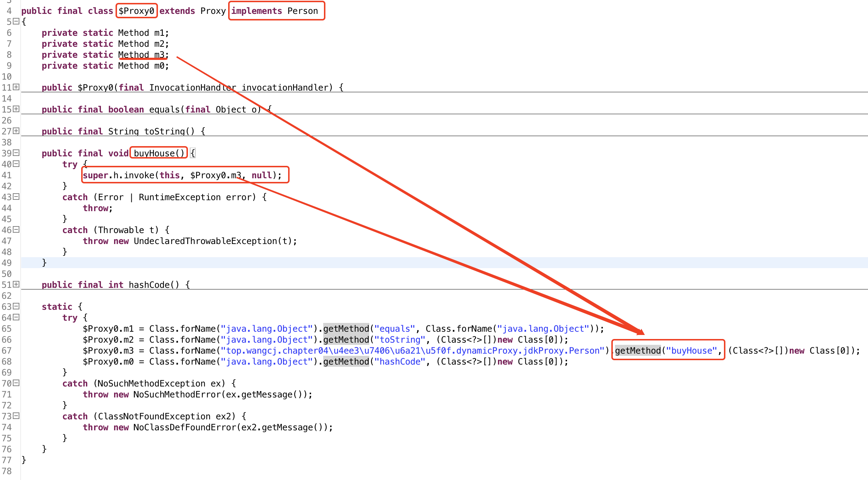The height and width of the screenshot is (480, 868).
Task: Click the $Proxy0 class name in the declaration
Action: coord(136,11)
